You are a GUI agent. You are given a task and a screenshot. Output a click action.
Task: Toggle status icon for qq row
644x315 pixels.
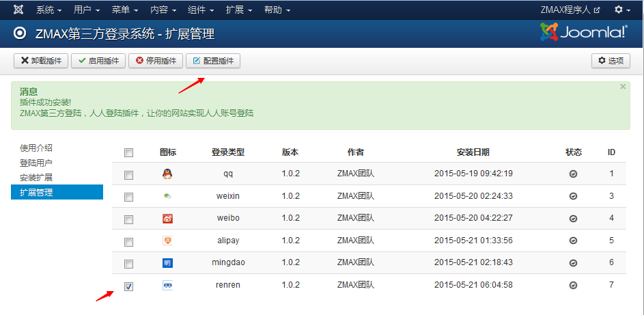pos(574,174)
